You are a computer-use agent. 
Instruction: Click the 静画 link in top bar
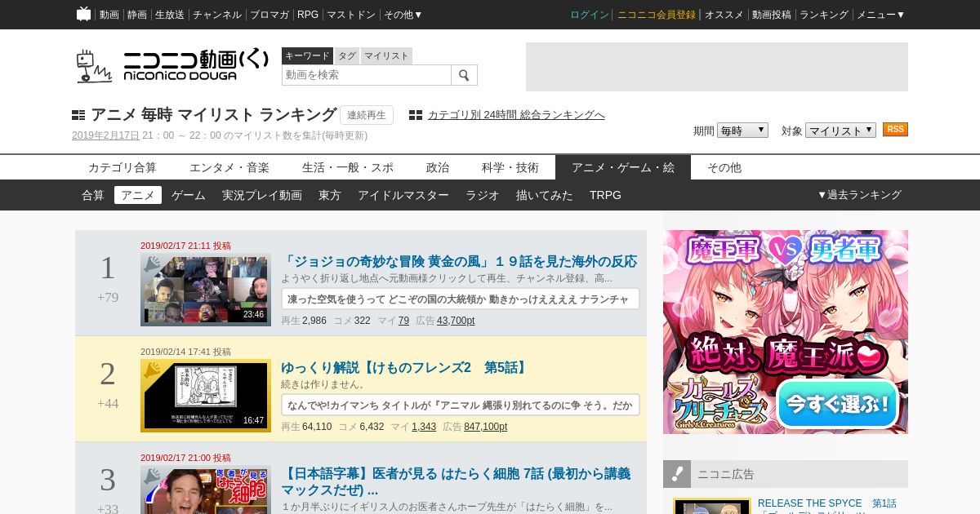pyautogui.click(x=137, y=15)
